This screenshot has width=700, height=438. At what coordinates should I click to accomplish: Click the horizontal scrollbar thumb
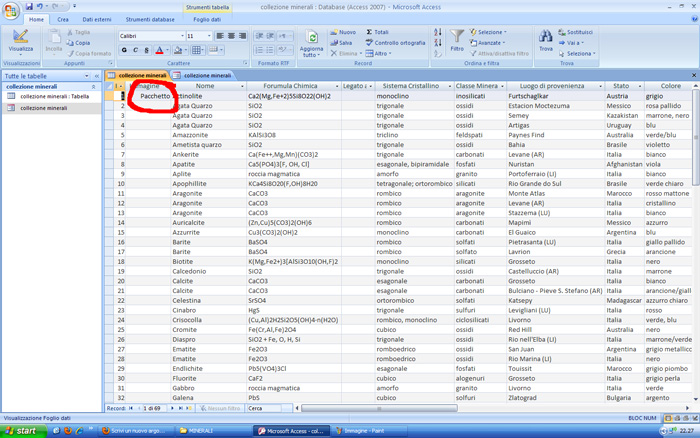pyautogui.click(x=379, y=408)
